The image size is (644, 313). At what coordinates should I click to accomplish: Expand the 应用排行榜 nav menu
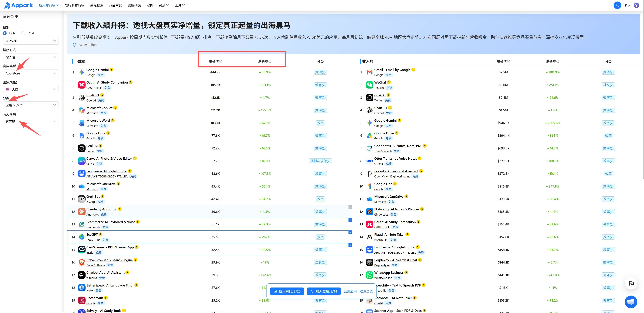click(49, 5)
